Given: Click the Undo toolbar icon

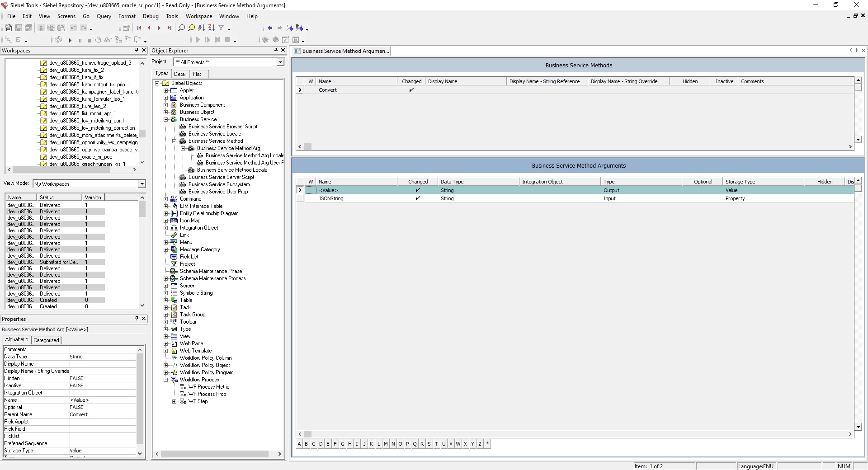Looking at the screenshot, I should [74, 28].
